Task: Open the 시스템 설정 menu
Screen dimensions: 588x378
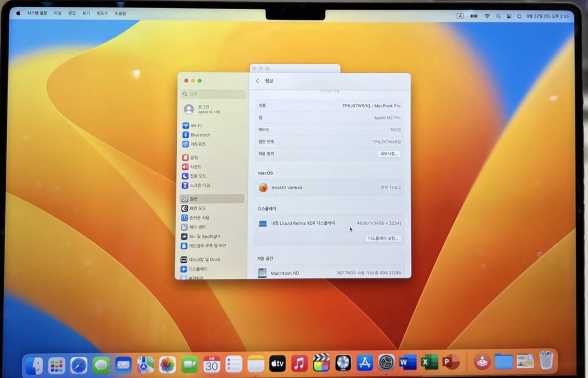Action: [x=37, y=13]
